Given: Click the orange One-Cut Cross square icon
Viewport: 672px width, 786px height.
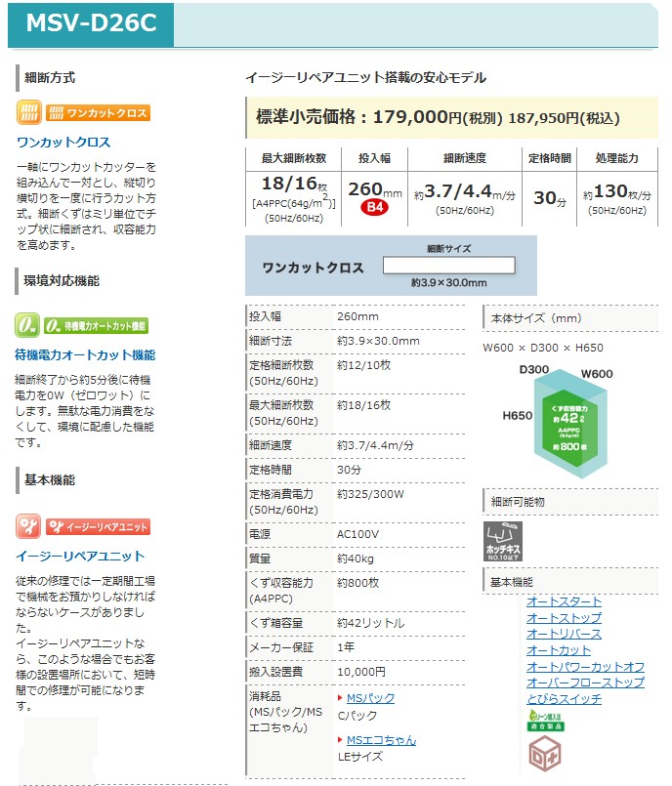Looking at the screenshot, I should coord(28,112).
